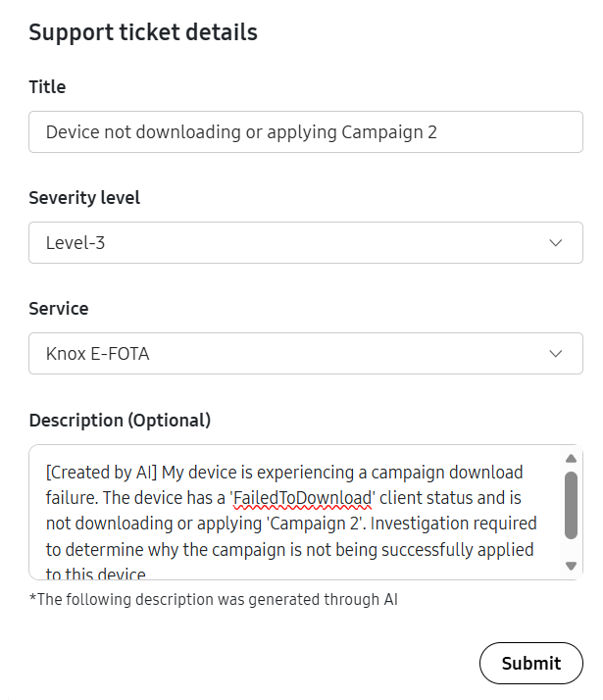
Task: Click the Severity level dropdown chevron icon
Action: point(555,243)
